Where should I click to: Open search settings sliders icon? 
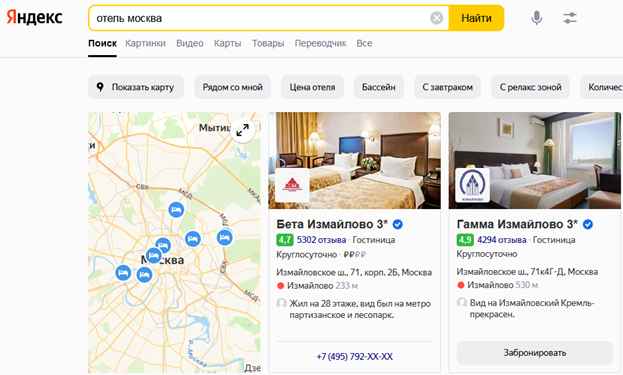569,18
